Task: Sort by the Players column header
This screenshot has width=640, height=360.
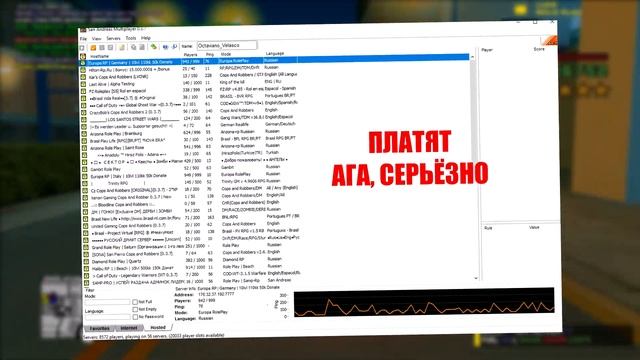Action: click(x=191, y=54)
